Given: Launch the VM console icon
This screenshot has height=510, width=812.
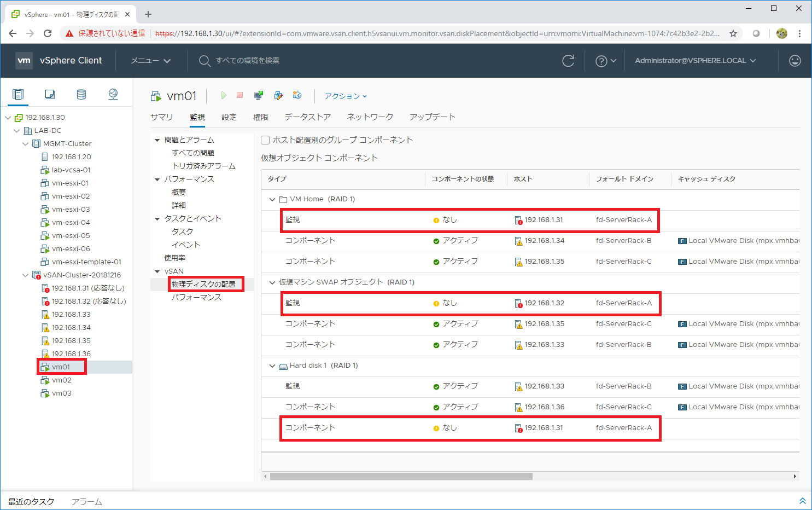Looking at the screenshot, I should pyautogui.click(x=259, y=95).
